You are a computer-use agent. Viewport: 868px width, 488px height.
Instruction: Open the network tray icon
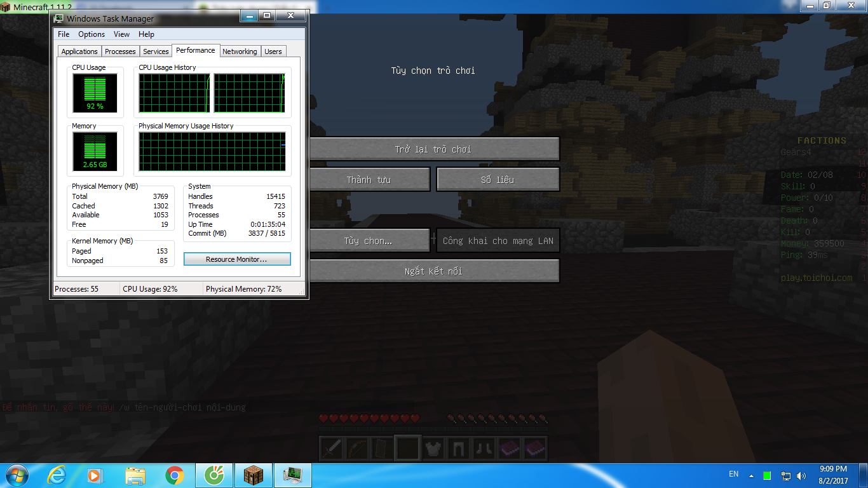point(786,476)
